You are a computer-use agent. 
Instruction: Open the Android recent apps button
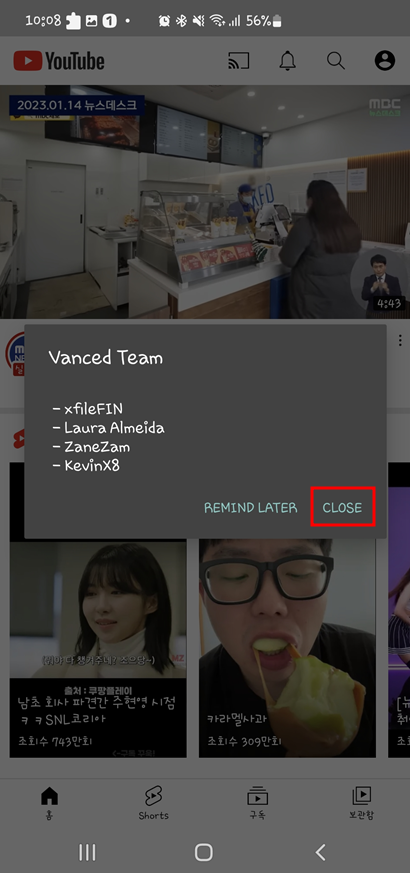pyautogui.click(x=87, y=852)
